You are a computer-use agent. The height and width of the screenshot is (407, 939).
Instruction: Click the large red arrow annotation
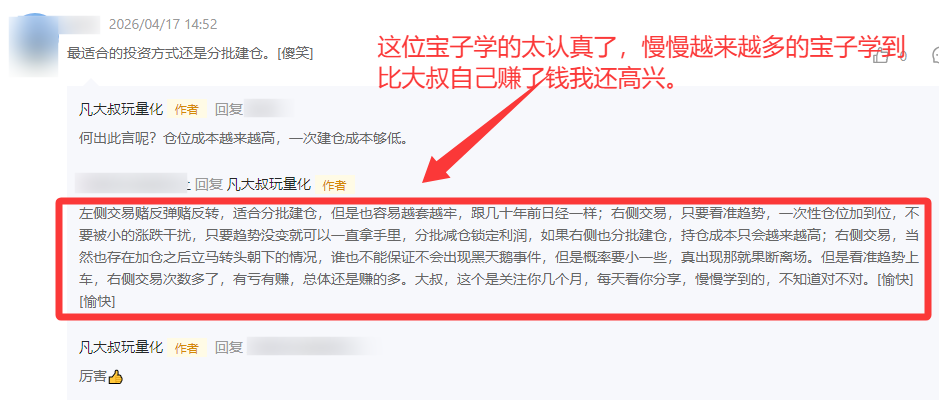485,127
